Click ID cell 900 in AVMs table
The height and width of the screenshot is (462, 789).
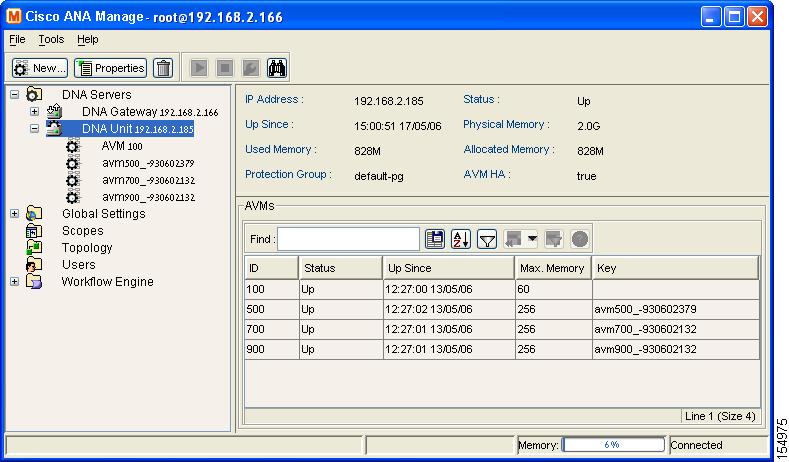click(272, 349)
